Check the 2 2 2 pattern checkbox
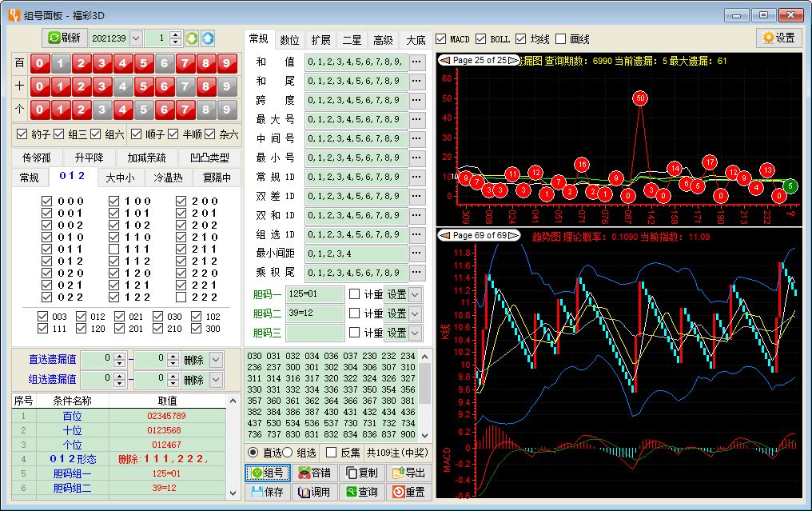 coord(181,297)
